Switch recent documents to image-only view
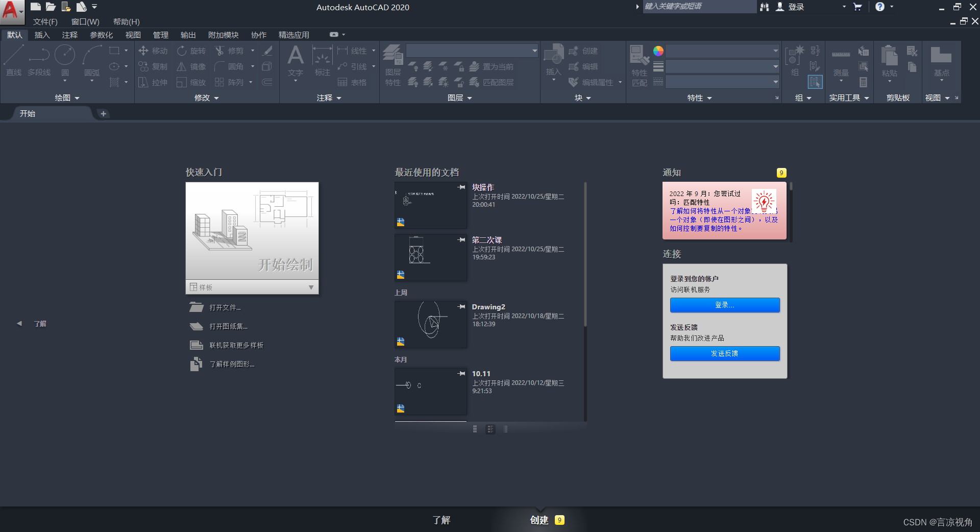This screenshot has width=980, height=532. coord(475,429)
